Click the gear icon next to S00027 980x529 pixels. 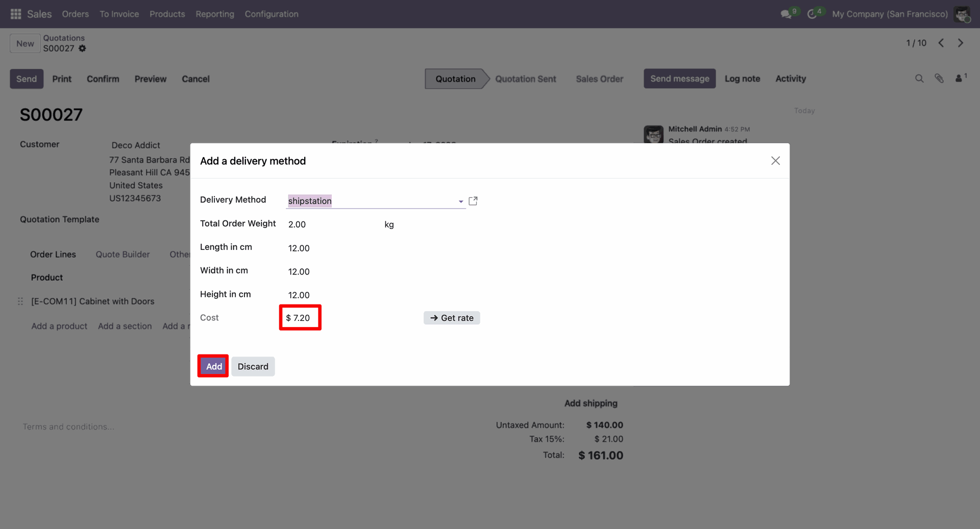tap(82, 48)
